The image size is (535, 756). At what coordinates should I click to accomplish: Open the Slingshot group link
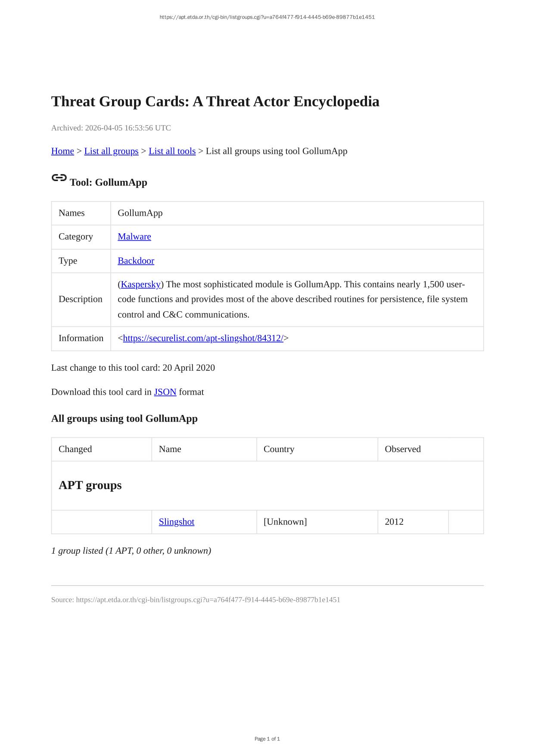point(177,522)
